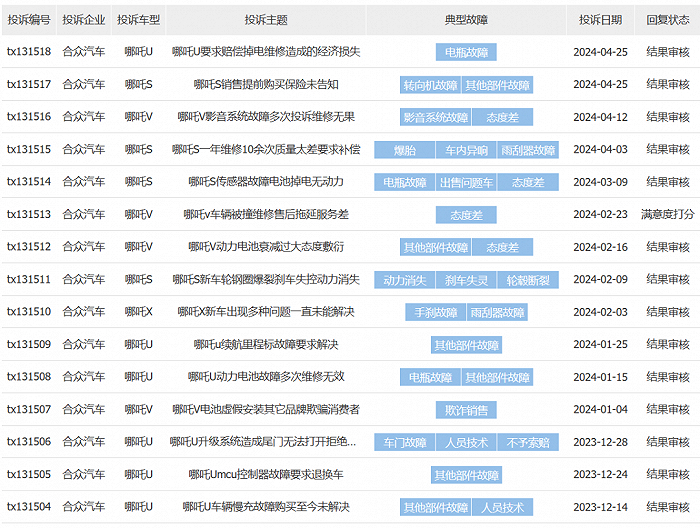Select the date 2024-02-03
700x528 pixels.
click(x=600, y=312)
